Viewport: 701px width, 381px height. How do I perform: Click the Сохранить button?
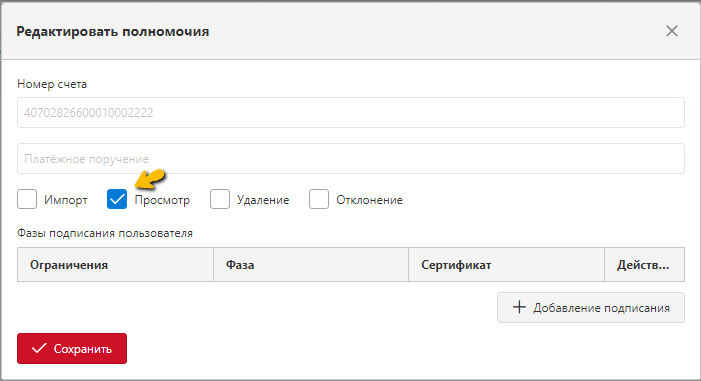tap(72, 348)
